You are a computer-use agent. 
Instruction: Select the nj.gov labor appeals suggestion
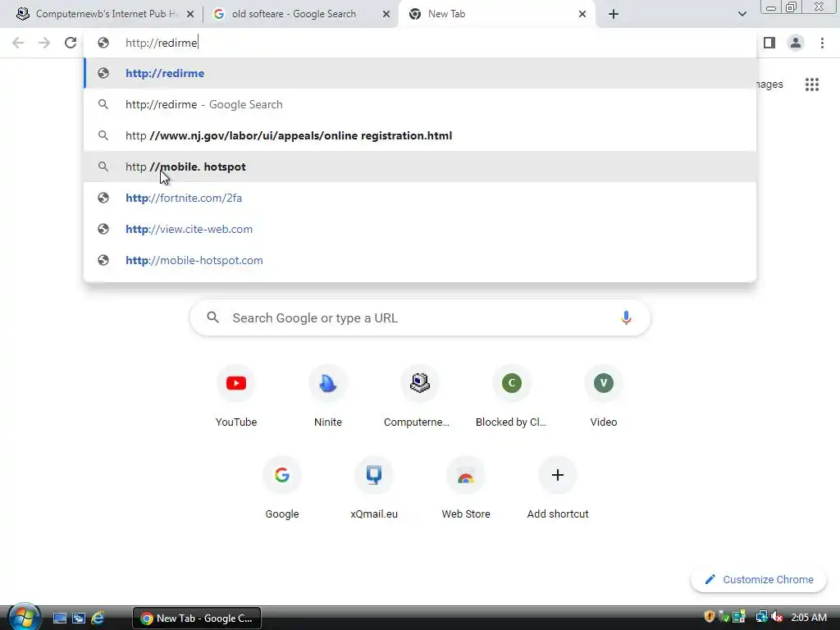[x=420, y=135]
